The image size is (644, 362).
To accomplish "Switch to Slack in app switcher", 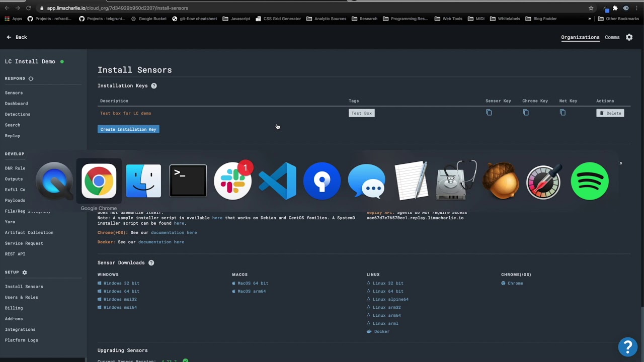I will point(233,181).
